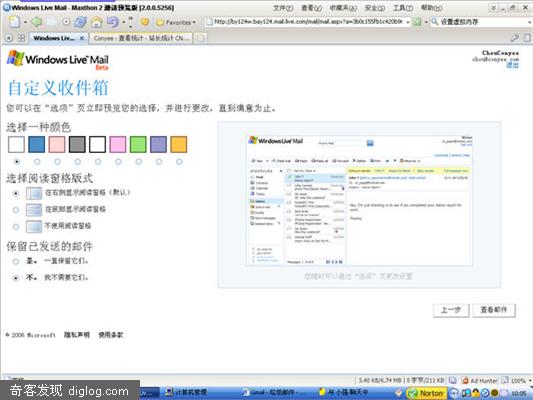Click the status bar icon left of Ad Hunter
Viewport: 533px width, 400px height.
coord(452,380)
